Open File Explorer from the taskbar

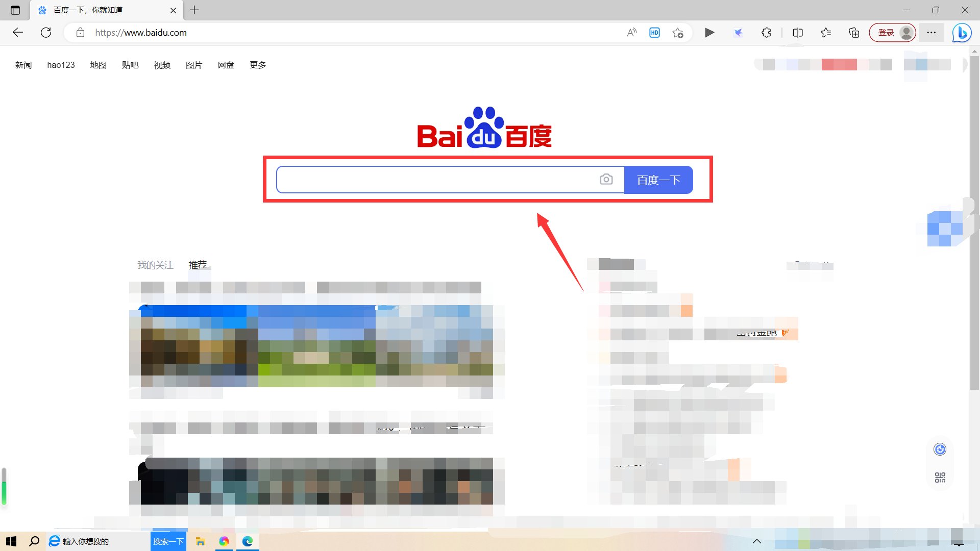pos(200,541)
